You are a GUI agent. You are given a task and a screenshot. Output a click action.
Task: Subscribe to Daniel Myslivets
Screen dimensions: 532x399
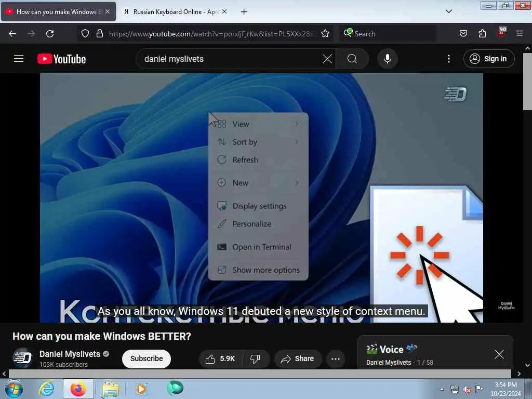[146, 358]
